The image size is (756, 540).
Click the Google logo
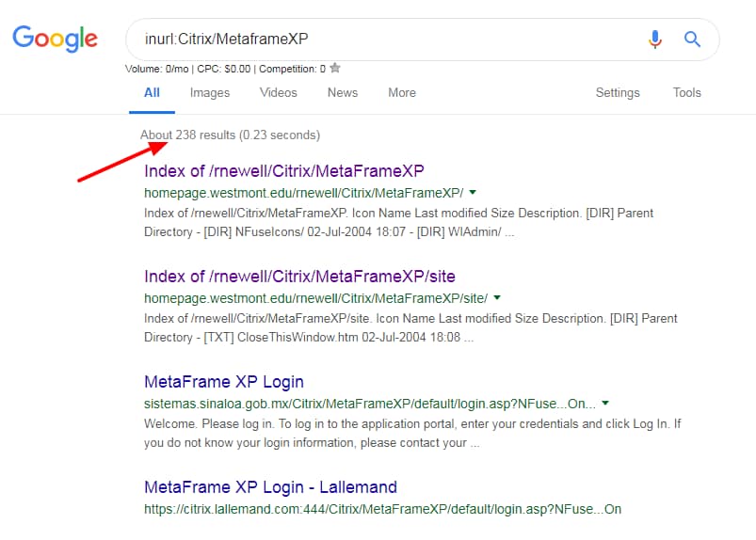click(55, 39)
